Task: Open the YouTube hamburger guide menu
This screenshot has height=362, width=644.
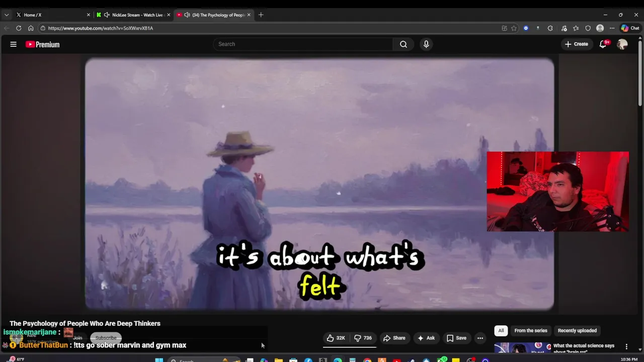Action: (x=14, y=44)
